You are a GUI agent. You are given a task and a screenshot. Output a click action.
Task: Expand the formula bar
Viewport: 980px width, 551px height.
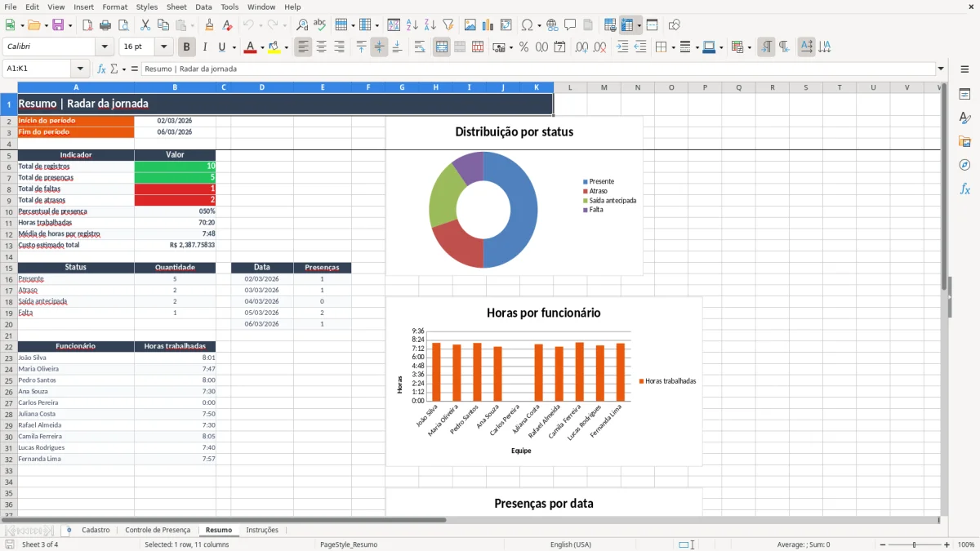[x=941, y=69]
